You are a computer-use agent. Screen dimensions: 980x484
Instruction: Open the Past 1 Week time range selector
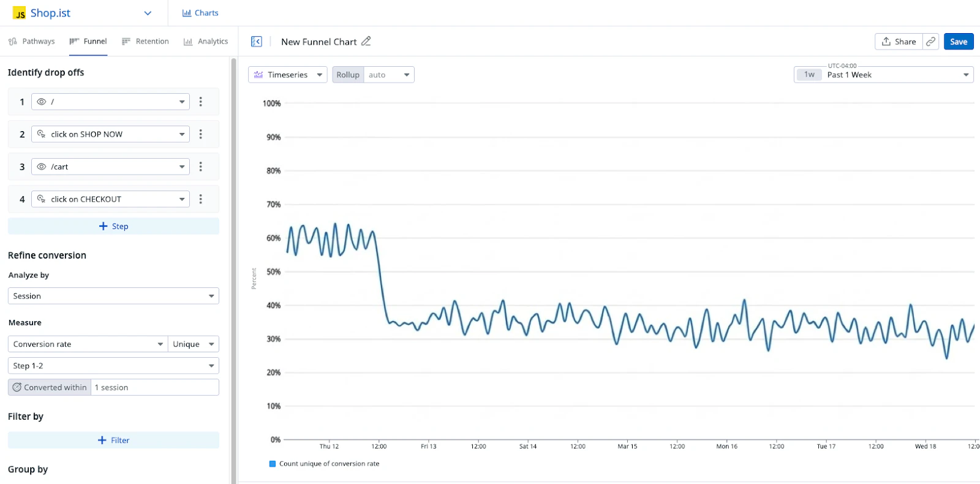coord(883,75)
